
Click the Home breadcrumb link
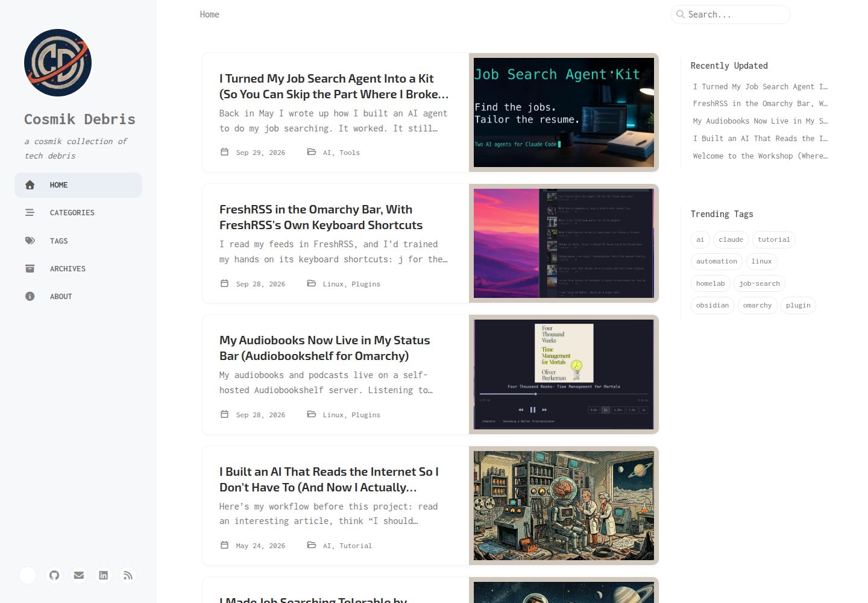click(210, 14)
